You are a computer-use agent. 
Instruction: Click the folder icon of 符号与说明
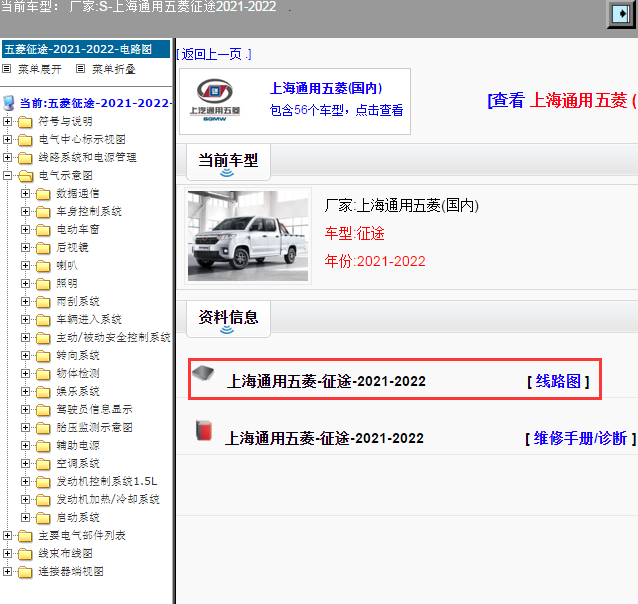point(25,122)
